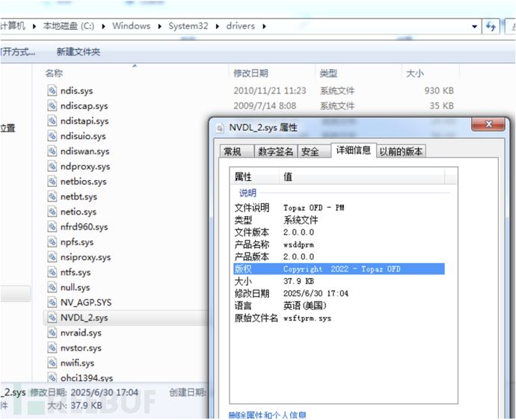
Task: Switch to the 安全 tab
Action: [314, 151]
